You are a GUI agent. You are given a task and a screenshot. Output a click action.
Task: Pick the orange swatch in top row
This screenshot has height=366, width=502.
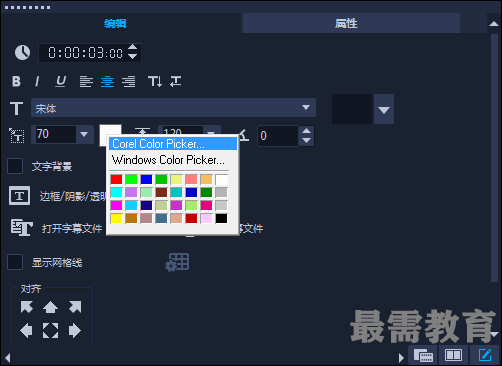click(206, 179)
